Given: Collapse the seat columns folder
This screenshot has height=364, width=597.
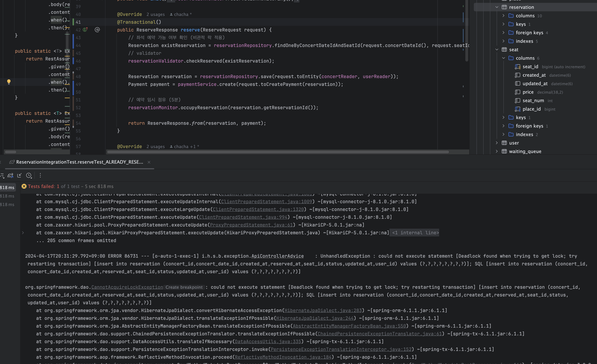Looking at the screenshot, I should [x=503, y=58].
